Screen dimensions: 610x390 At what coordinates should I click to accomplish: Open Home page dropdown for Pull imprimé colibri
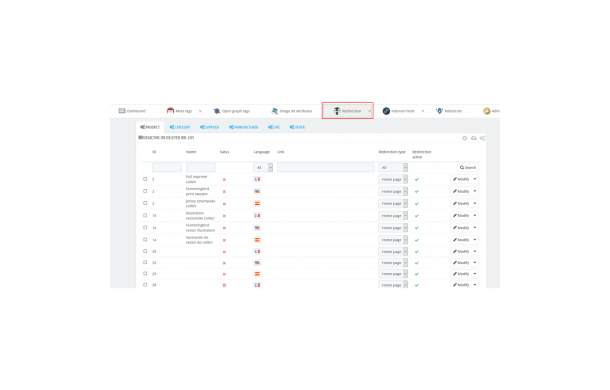click(393, 179)
